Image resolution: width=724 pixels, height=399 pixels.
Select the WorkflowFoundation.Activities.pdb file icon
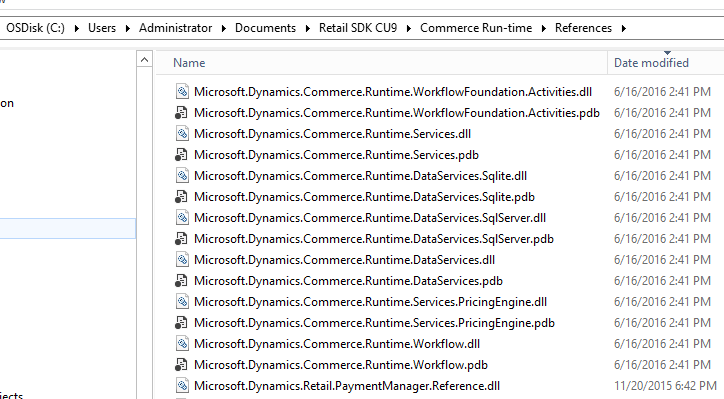[181, 113]
